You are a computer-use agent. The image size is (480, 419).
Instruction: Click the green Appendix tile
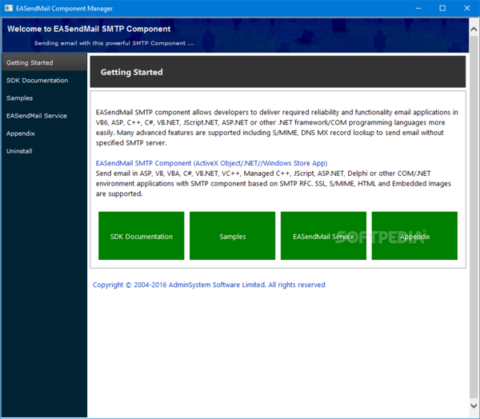point(415,236)
